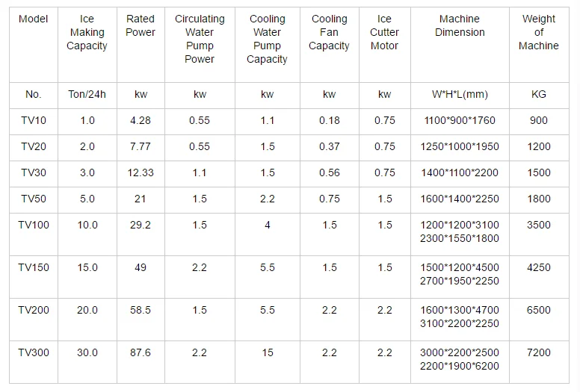Click the 4250 weight value
This screenshot has height=392, width=580.
pos(538,267)
